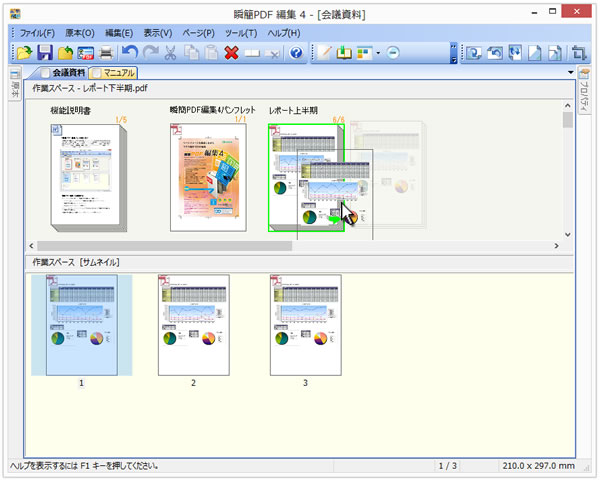Click the thumbnail layout icon
This screenshot has height=481, width=600.
click(x=364, y=53)
